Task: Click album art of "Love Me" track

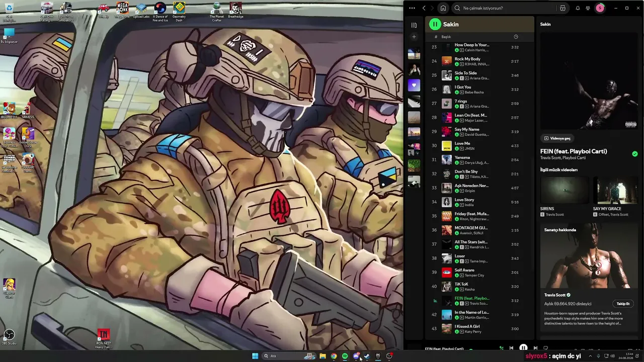Action: pos(447,146)
